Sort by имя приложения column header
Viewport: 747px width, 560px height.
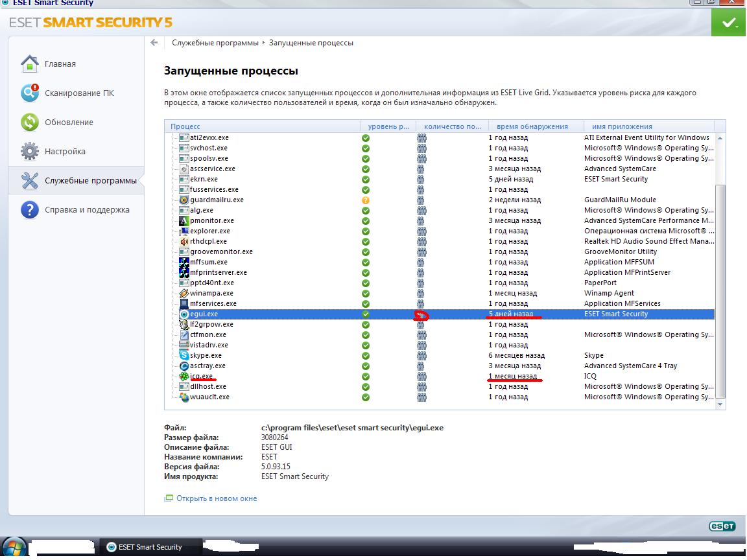(621, 126)
